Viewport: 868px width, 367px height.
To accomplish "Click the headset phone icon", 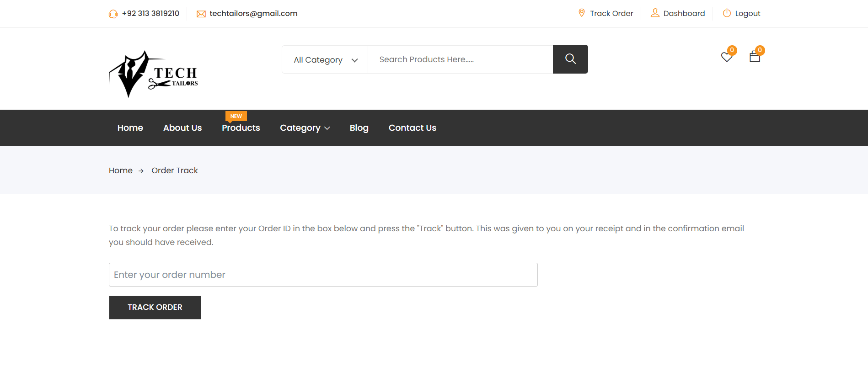I will (113, 14).
